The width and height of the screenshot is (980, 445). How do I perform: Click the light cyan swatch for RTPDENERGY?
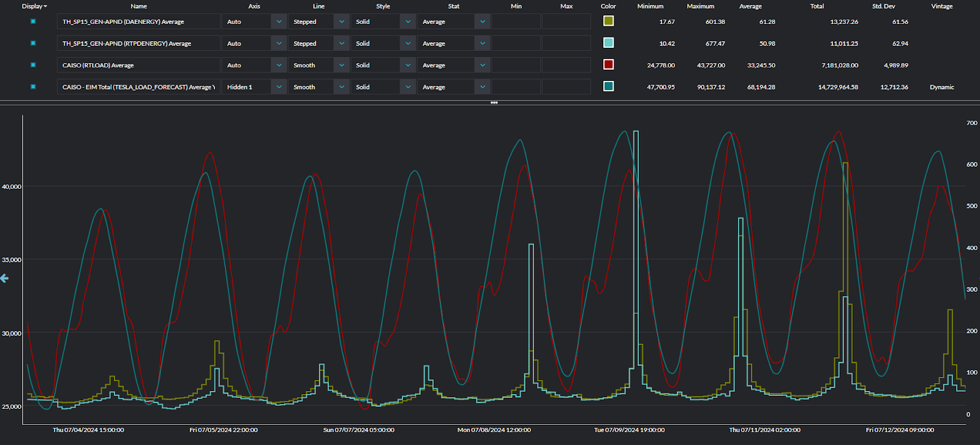[x=608, y=42]
